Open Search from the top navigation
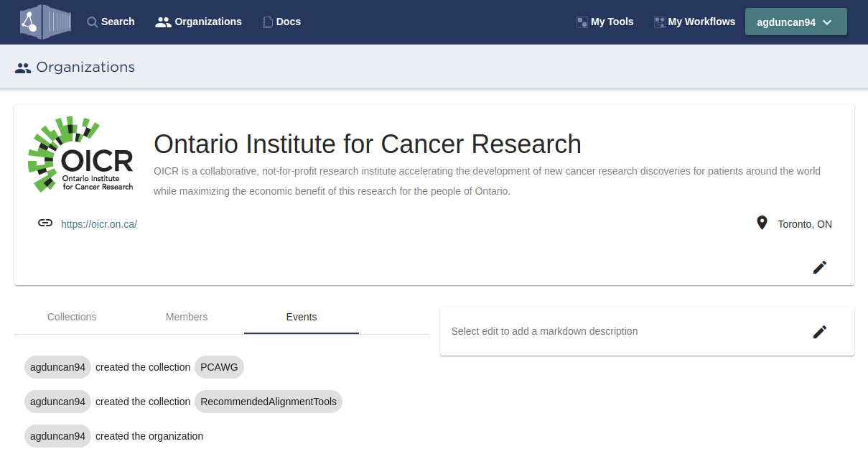 (111, 22)
